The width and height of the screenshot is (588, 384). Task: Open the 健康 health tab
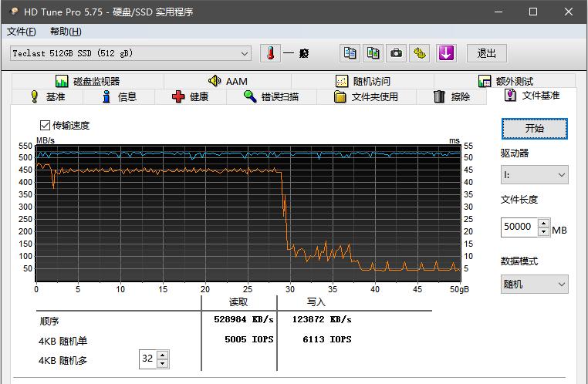[191, 96]
